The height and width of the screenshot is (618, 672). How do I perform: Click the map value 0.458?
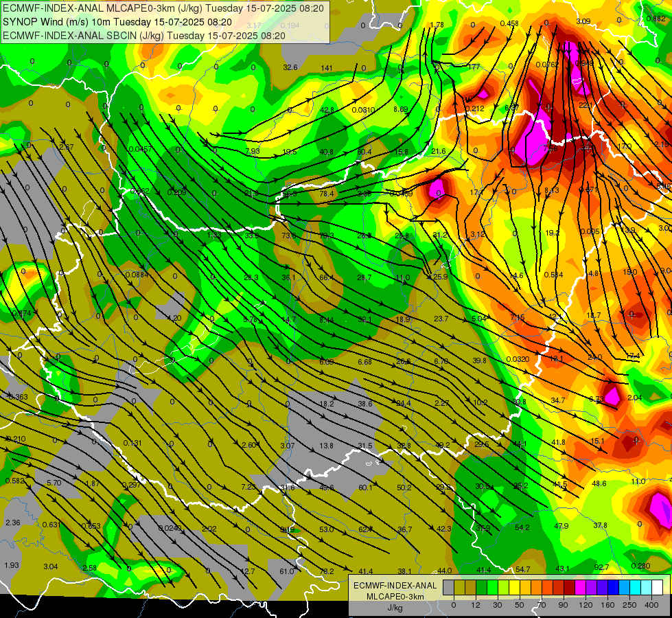click(509, 23)
